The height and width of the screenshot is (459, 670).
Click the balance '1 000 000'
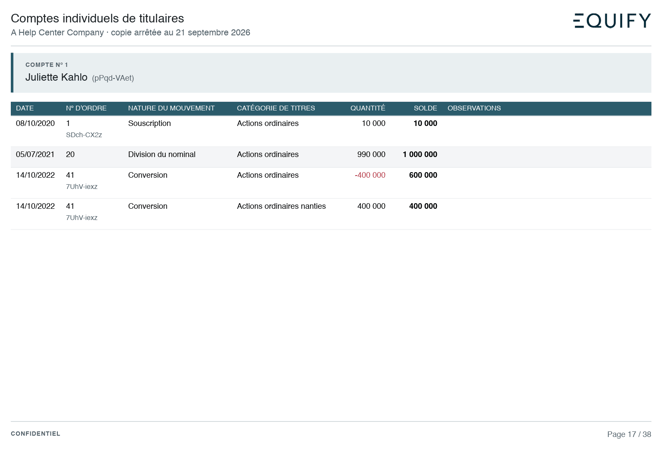click(420, 155)
